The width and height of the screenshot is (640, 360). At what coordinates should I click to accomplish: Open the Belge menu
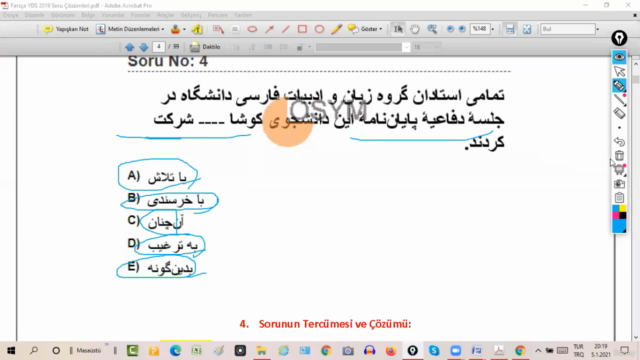pos(88,15)
